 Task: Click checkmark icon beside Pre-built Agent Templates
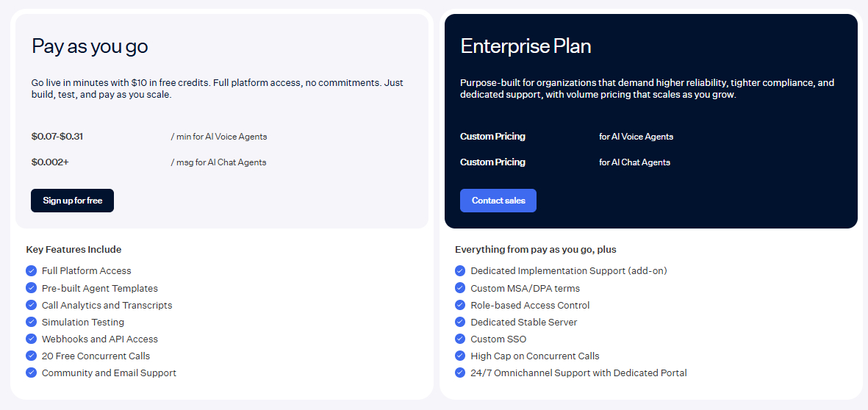coord(31,288)
